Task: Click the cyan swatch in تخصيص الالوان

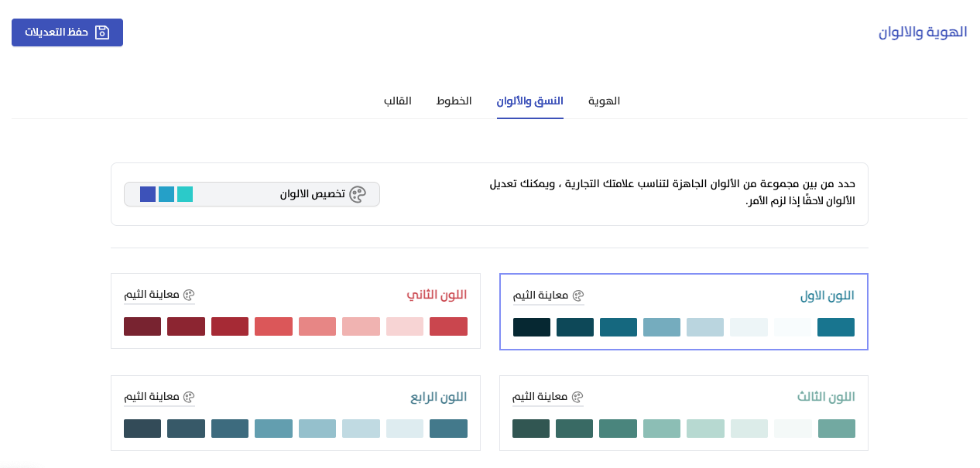Action: tap(185, 194)
